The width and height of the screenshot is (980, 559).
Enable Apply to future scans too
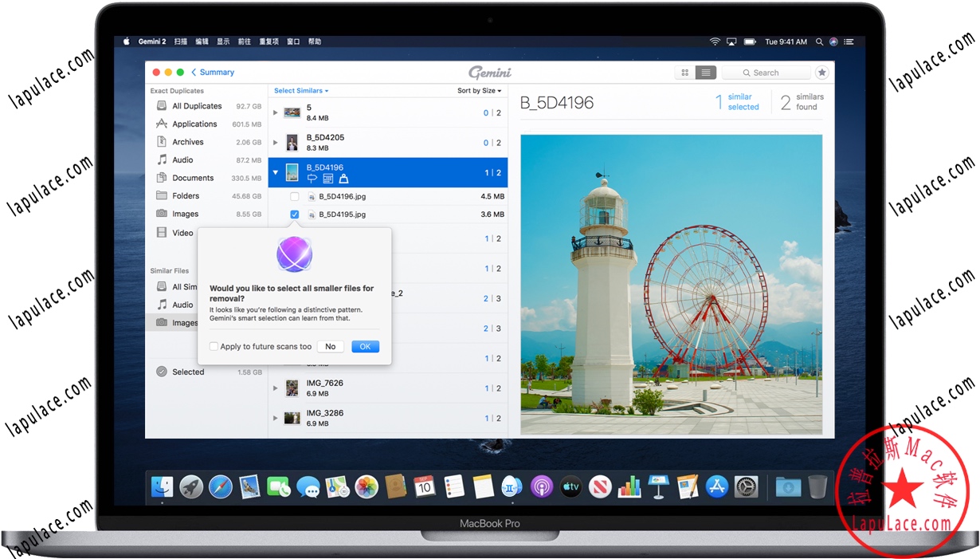213,346
